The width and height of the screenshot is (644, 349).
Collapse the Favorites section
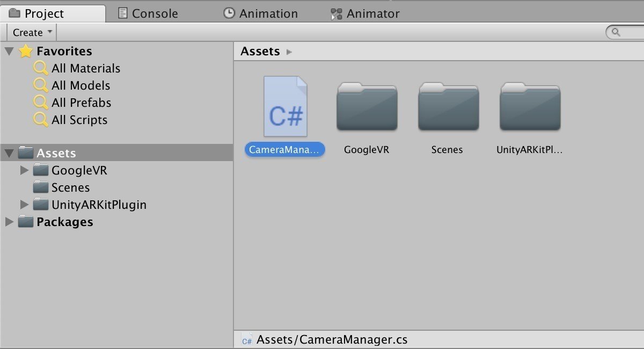(x=9, y=52)
